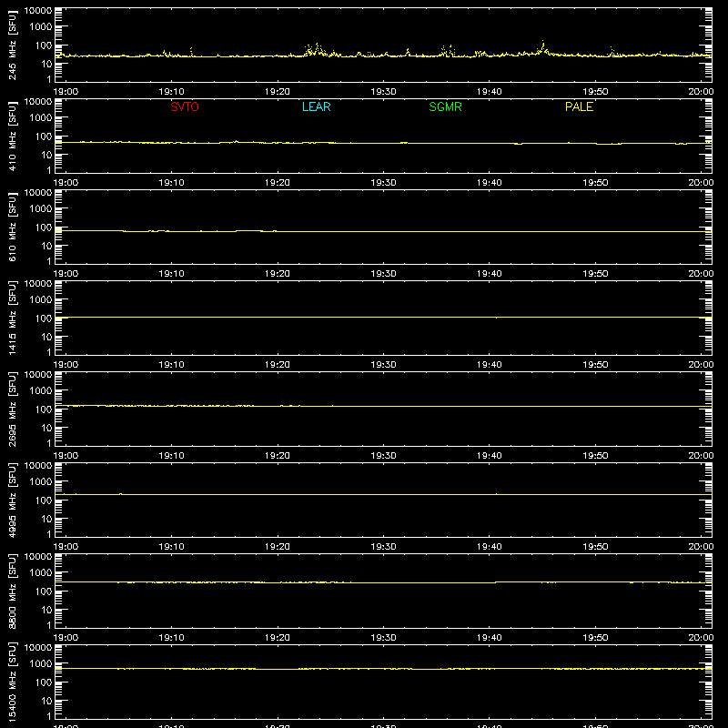Select the 410 MHz [SFU] axis title
This screenshot has height=728, width=728.
(x=13, y=136)
